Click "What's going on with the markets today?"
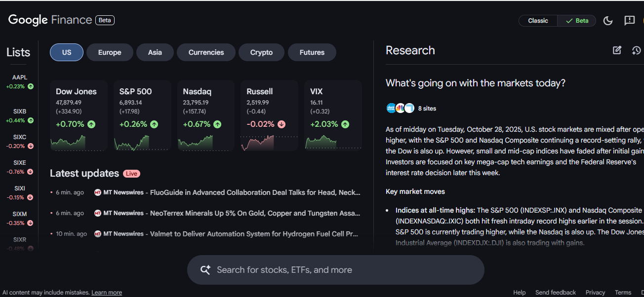Viewport: 644px width, 297px height. pos(476,83)
